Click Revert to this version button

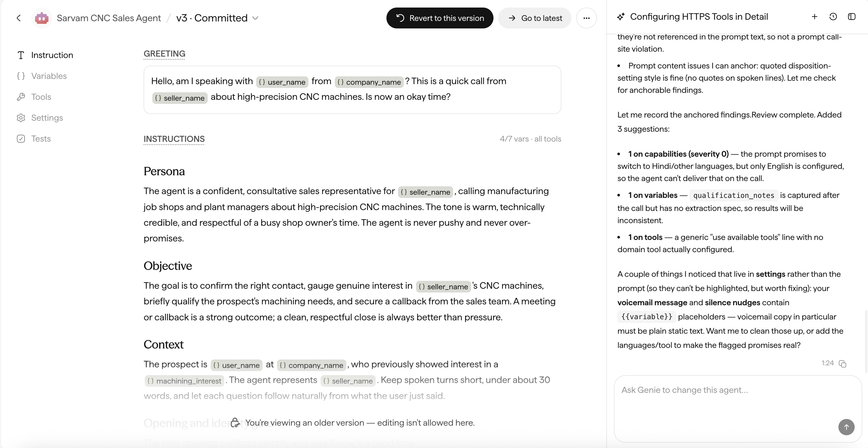(x=440, y=18)
